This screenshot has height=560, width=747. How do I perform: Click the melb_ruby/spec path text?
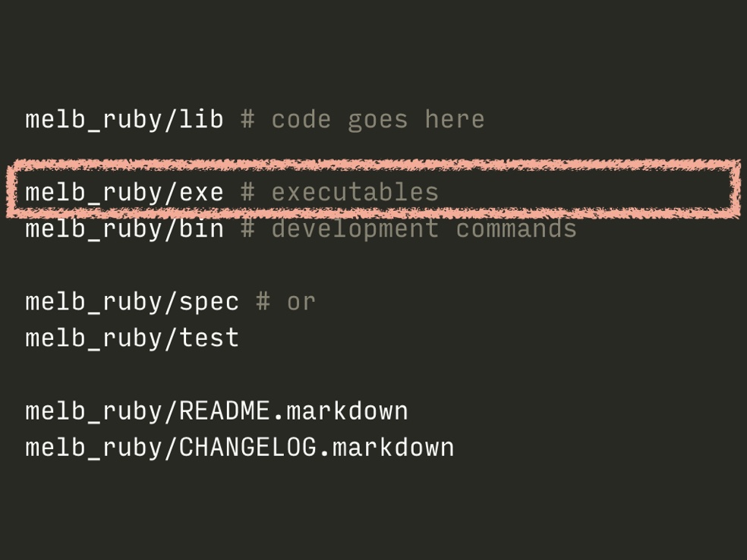pos(132,302)
